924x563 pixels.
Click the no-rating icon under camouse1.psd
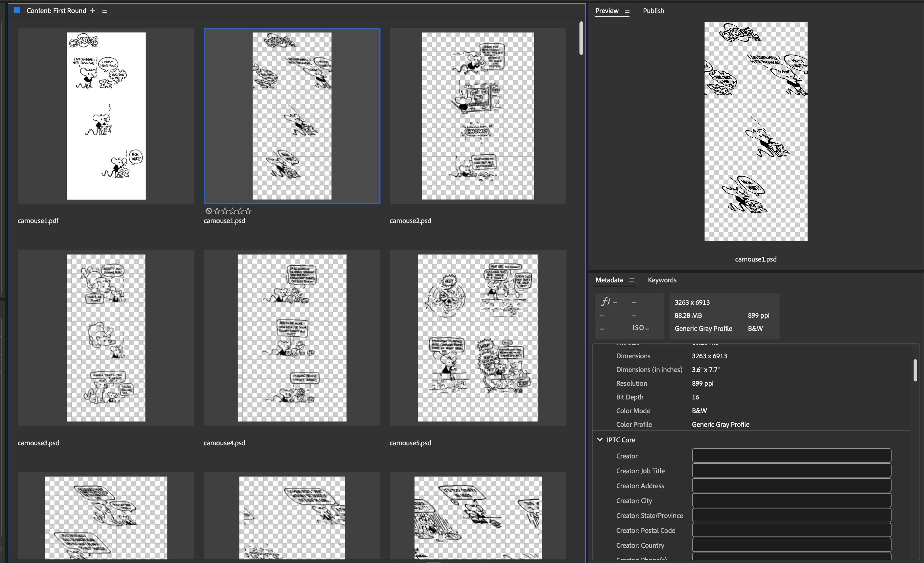click(209, 211)
